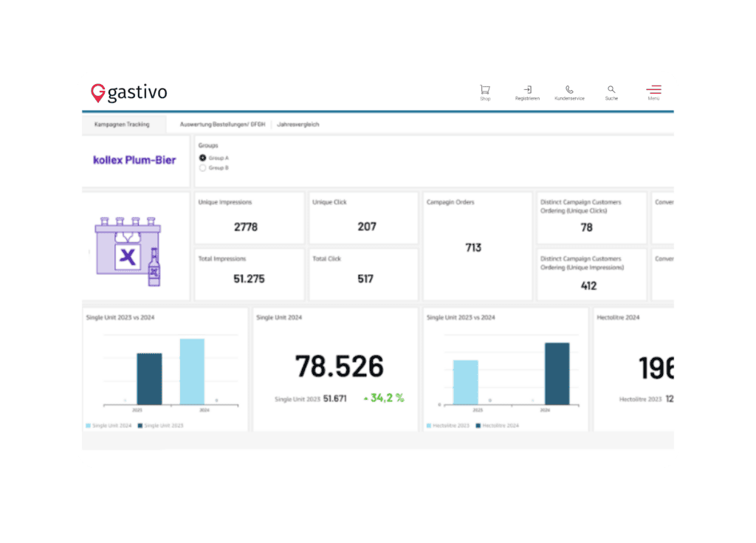
Task: Click the dark Hectolitre 2024 legend swatch
Action: tap(478, 426)
